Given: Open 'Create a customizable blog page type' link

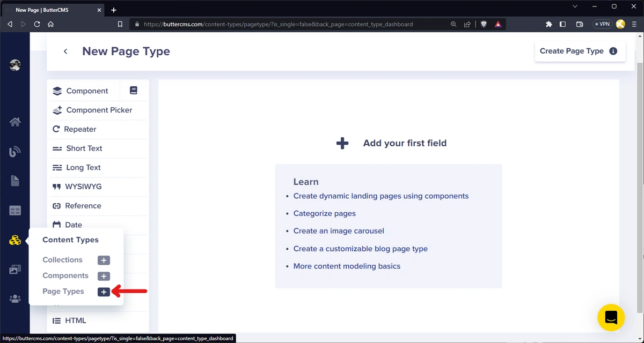Looking at the screenshot, I should point(361,249).
